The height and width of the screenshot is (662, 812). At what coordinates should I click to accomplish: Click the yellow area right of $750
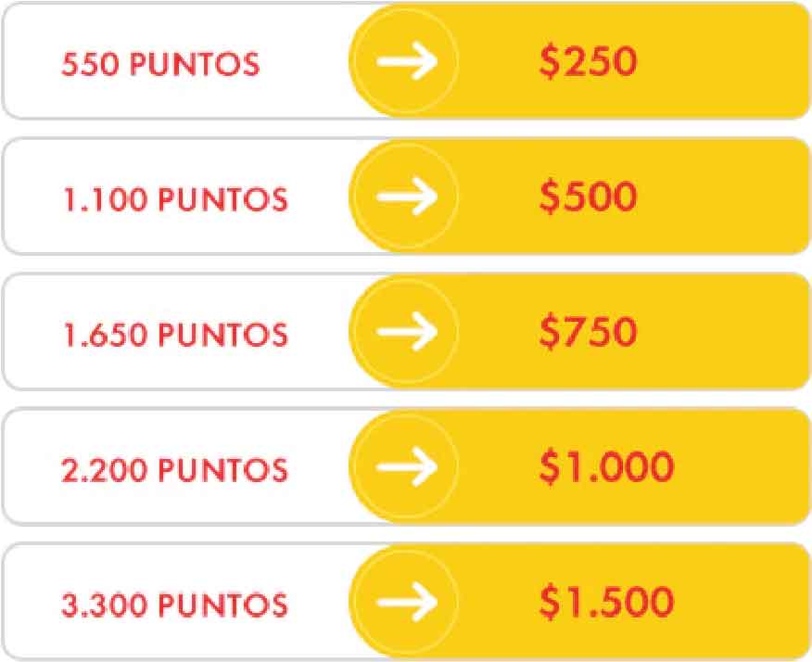point(722,332)
